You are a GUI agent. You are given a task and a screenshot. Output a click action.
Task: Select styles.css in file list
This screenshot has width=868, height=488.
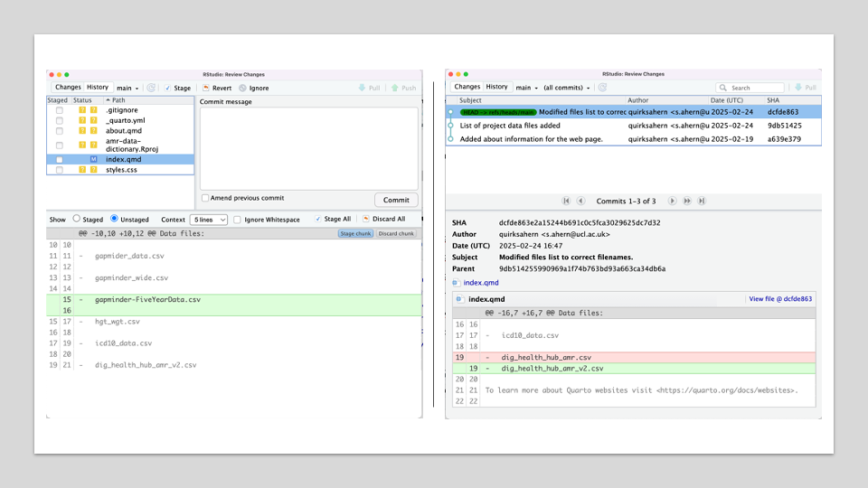(120, 170)
